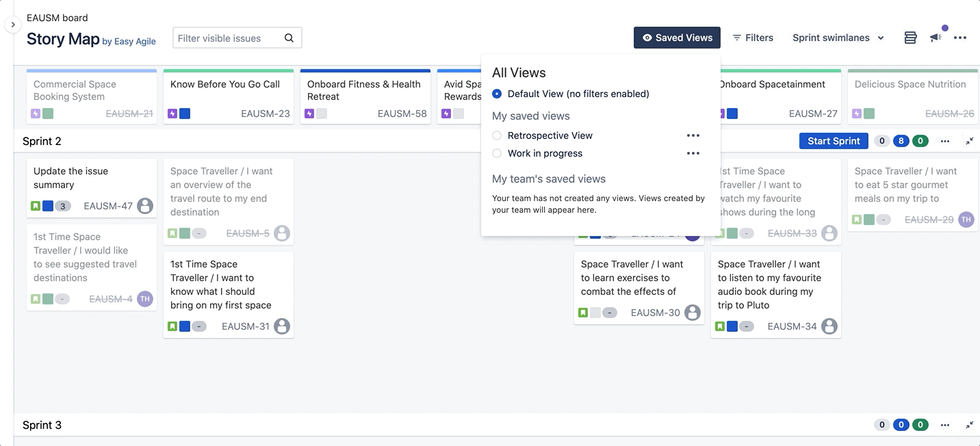
Task: Click the announcements megaphone icon
Action: [x=935, y=38]
